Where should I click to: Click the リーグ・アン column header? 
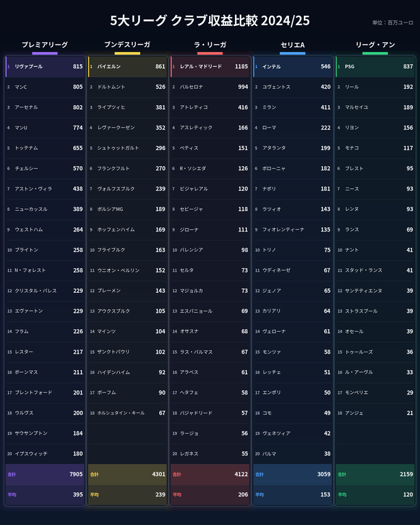[375, 44]
